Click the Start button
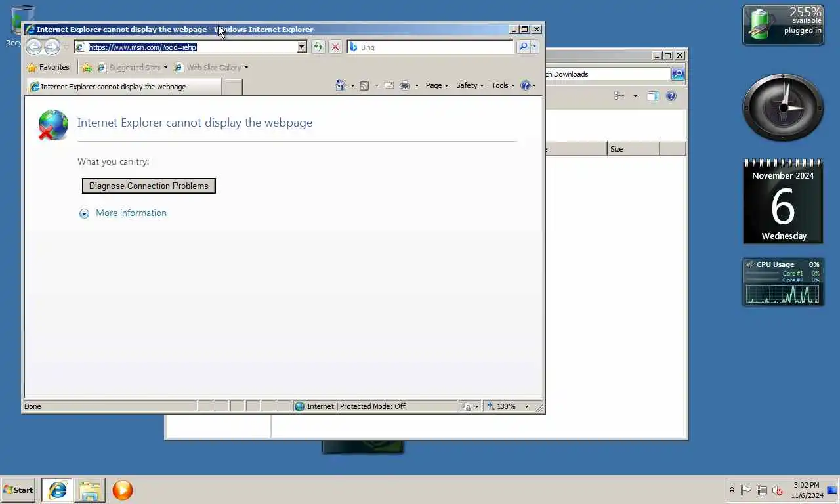840x504 pixels. click(18, 490)
